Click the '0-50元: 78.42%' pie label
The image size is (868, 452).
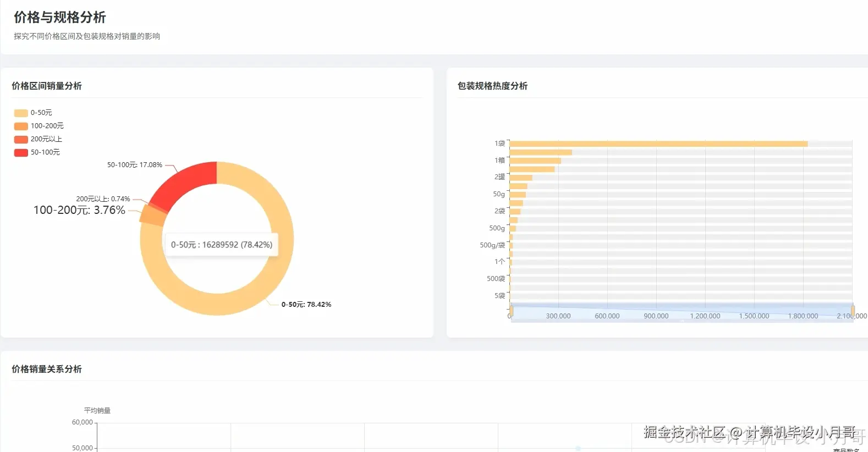pos(306,305)
